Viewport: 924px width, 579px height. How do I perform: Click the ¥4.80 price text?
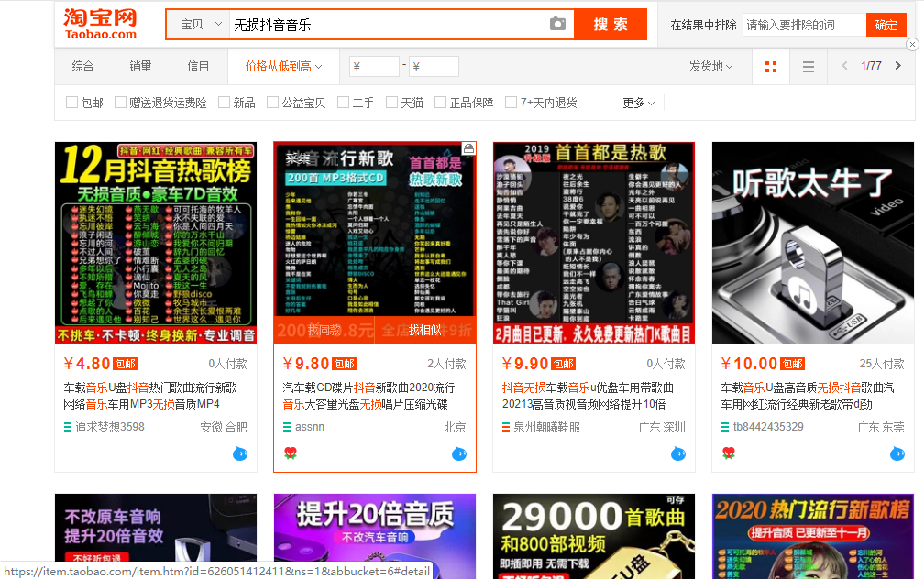tap(86, 364)
